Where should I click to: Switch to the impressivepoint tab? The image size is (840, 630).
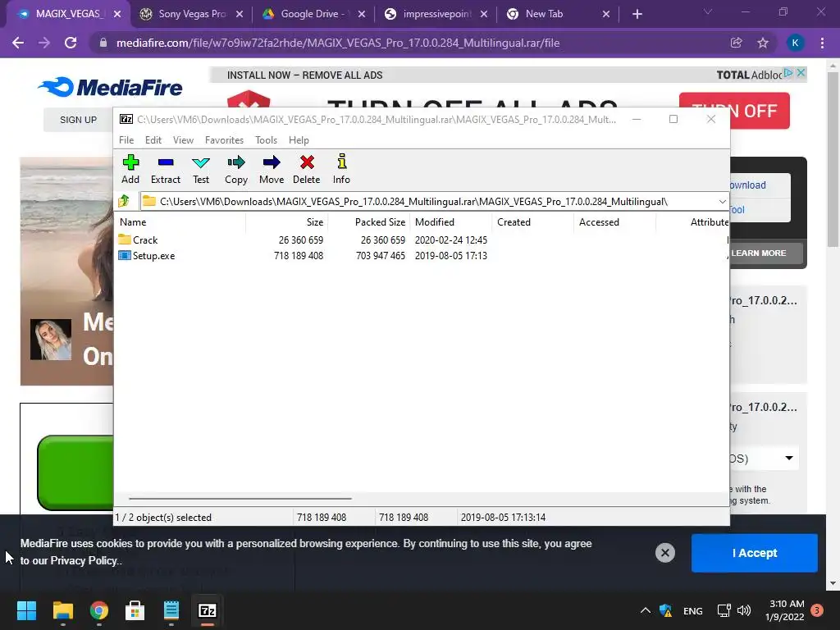coord(436,14)
